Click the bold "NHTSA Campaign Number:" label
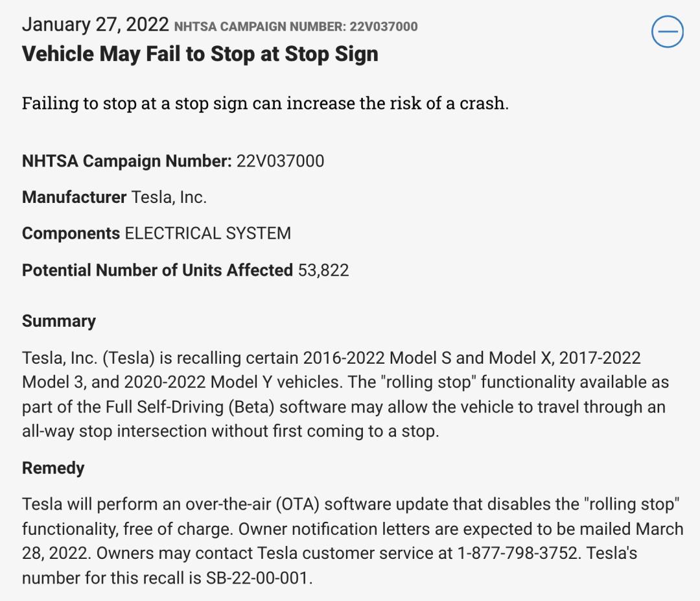The height and width of the screenshot is (601, 700). pyautogui.click(x=126, y=161)
